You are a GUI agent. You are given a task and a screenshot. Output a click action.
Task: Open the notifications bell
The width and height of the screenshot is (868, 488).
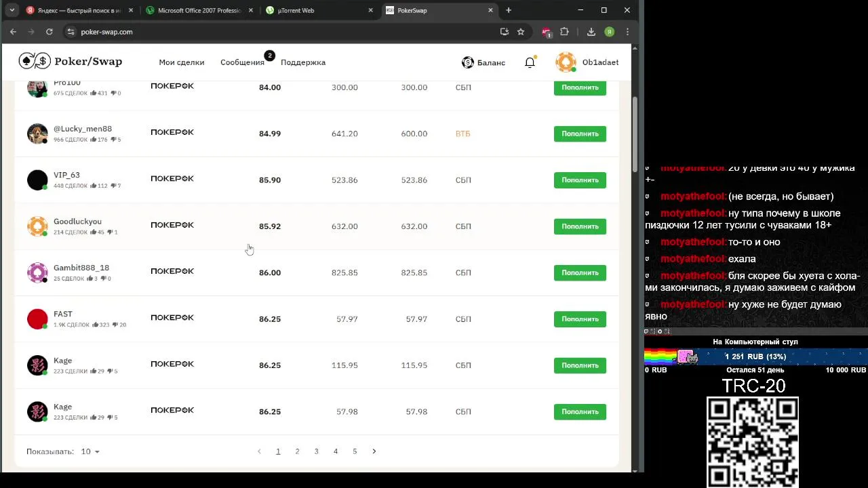(x=530, y=62)
